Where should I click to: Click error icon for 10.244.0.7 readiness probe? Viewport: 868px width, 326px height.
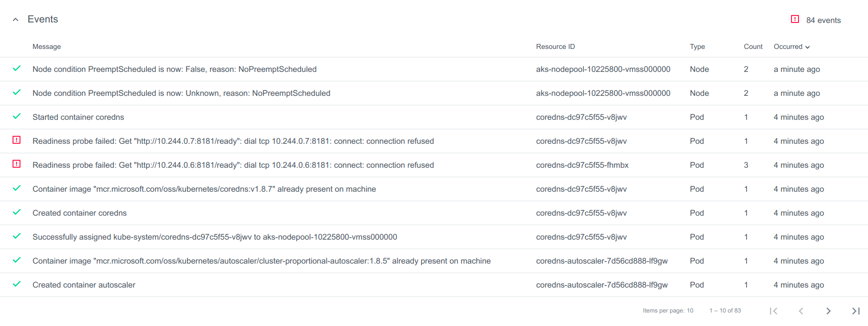pos(16,140)
